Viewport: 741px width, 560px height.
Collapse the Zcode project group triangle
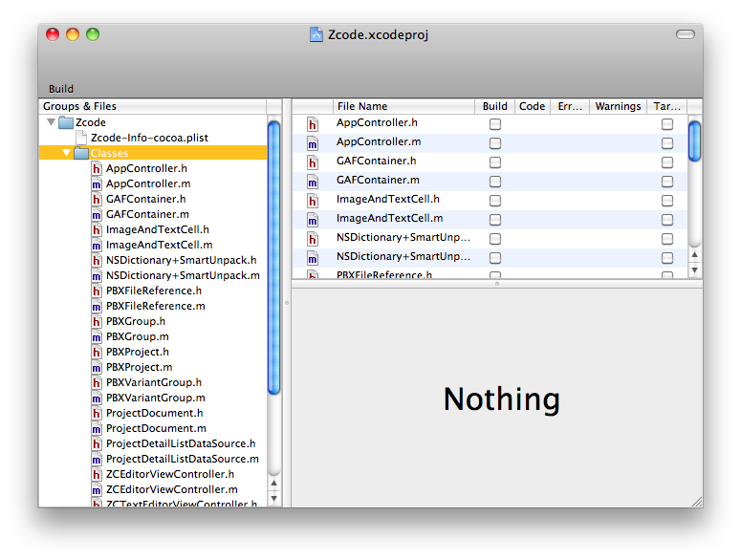[51, 122]
